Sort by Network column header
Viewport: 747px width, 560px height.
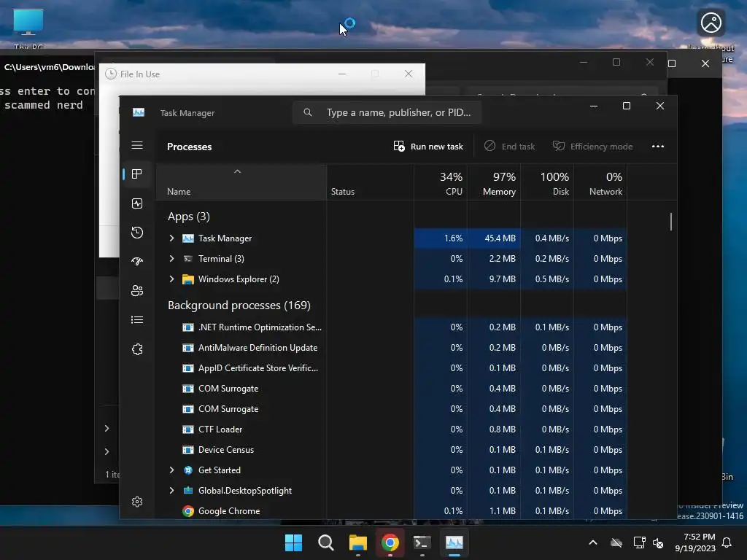(x=601, y=183)
